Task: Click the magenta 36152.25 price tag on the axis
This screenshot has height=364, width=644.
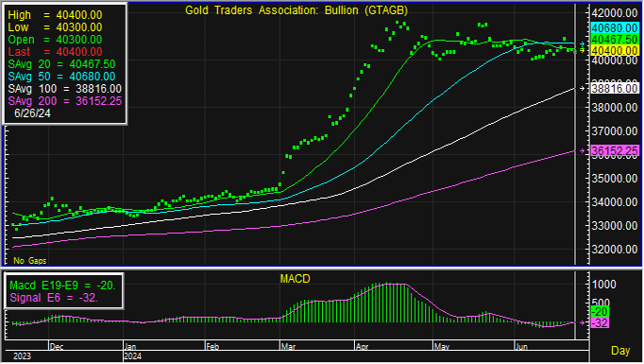Action: click(615, 151)
